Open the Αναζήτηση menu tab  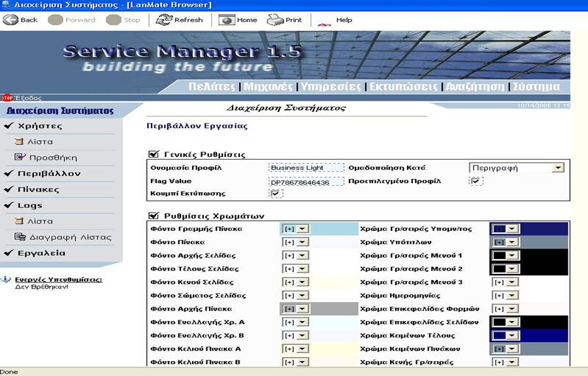[x=475, y=87]
